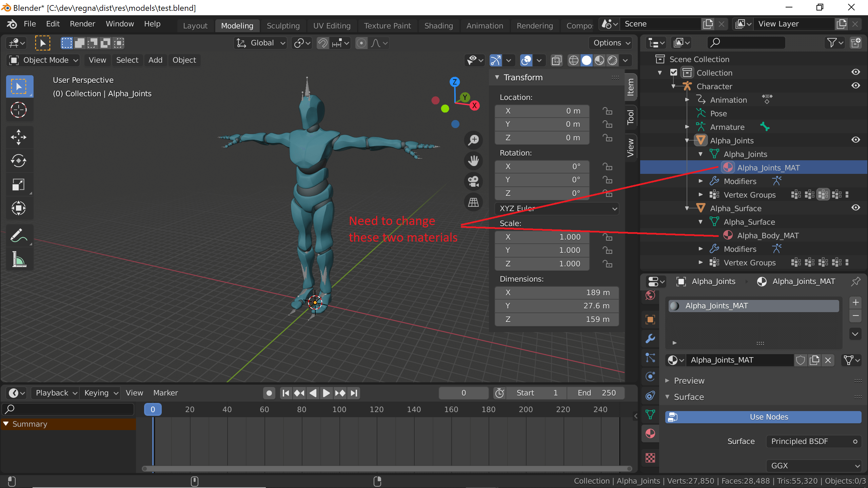Add a new material slot with plus

pos(855,302)
